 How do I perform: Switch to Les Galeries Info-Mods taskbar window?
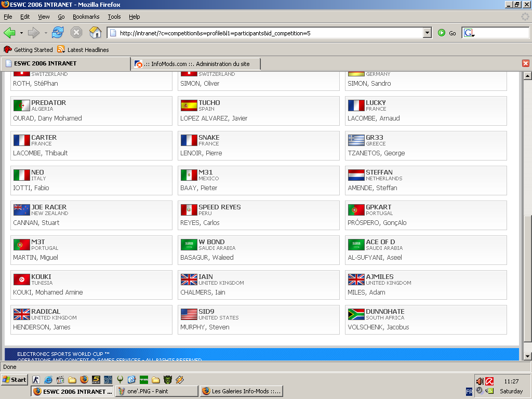[241, 391]
